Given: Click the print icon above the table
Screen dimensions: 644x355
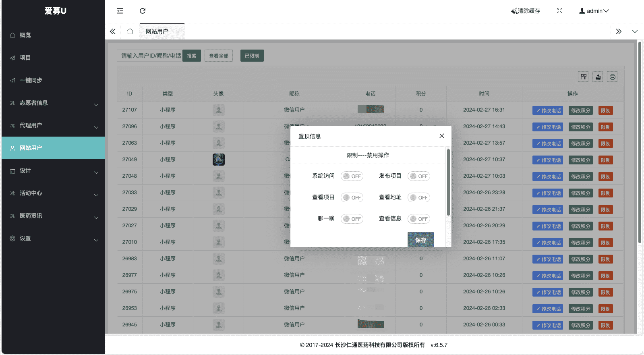Looking at the screenshot, I should pos(612,77).
